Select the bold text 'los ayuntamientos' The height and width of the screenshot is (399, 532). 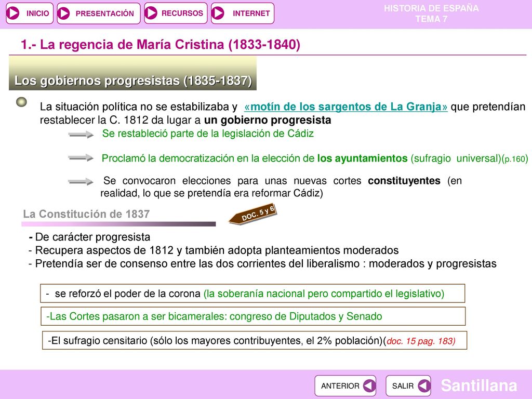tap(362, 158)
